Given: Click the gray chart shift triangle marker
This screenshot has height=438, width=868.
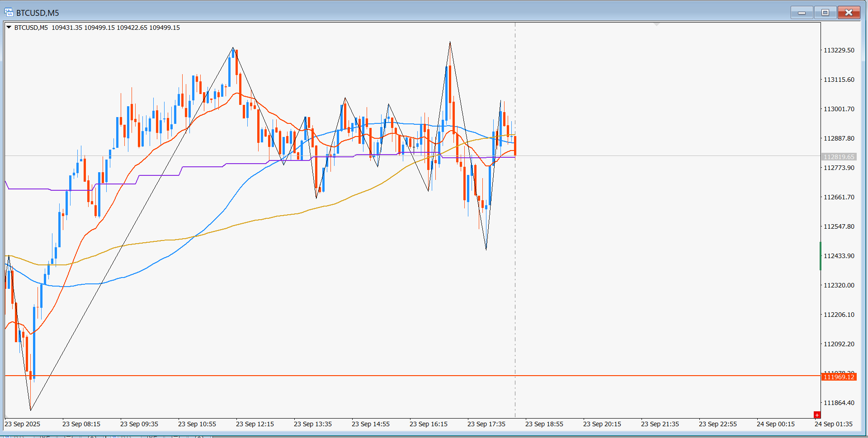Looking at the screenshot, I should pyautogui.click(x=656, y=24).
